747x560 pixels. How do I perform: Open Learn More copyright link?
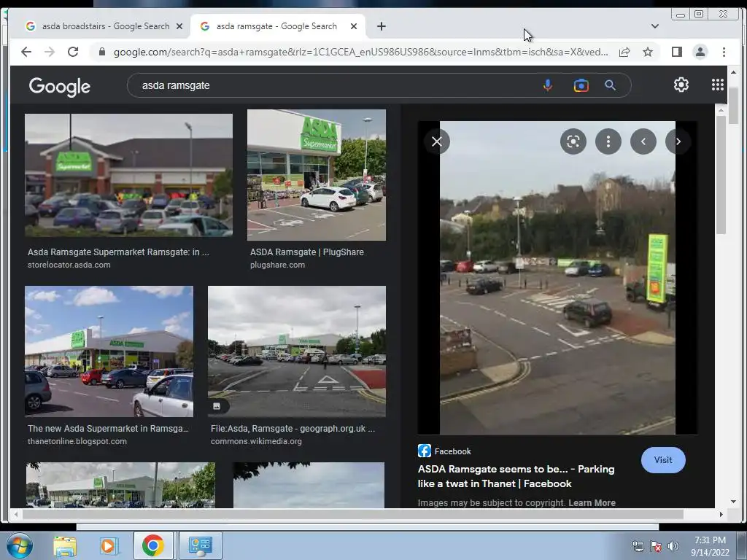point(592,503)
